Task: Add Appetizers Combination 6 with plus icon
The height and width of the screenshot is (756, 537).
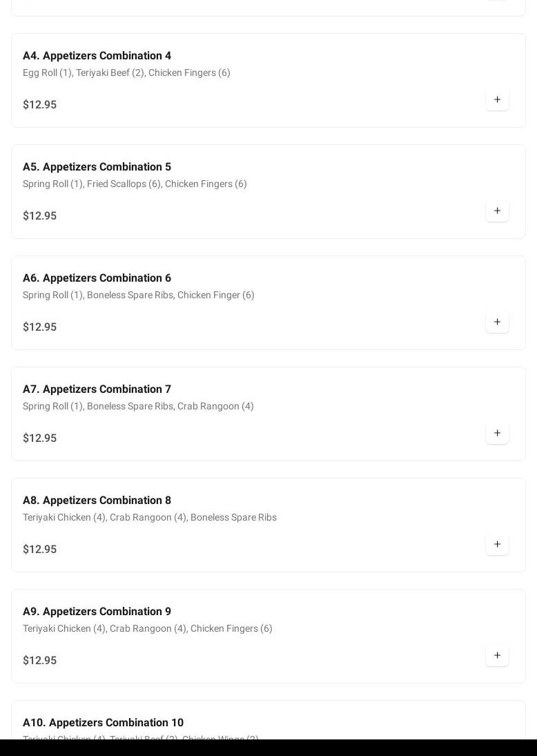Action: point(497,322)
